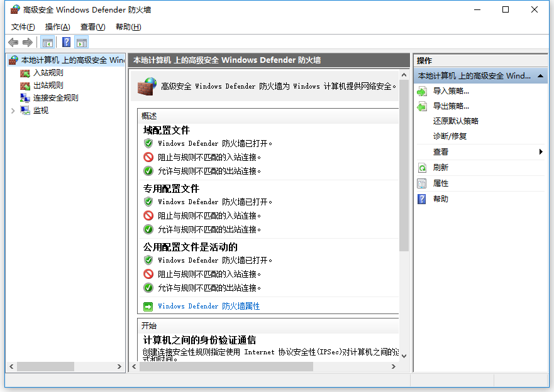
Task: Open the 文件(F) menu
Action: click(23, 27)
